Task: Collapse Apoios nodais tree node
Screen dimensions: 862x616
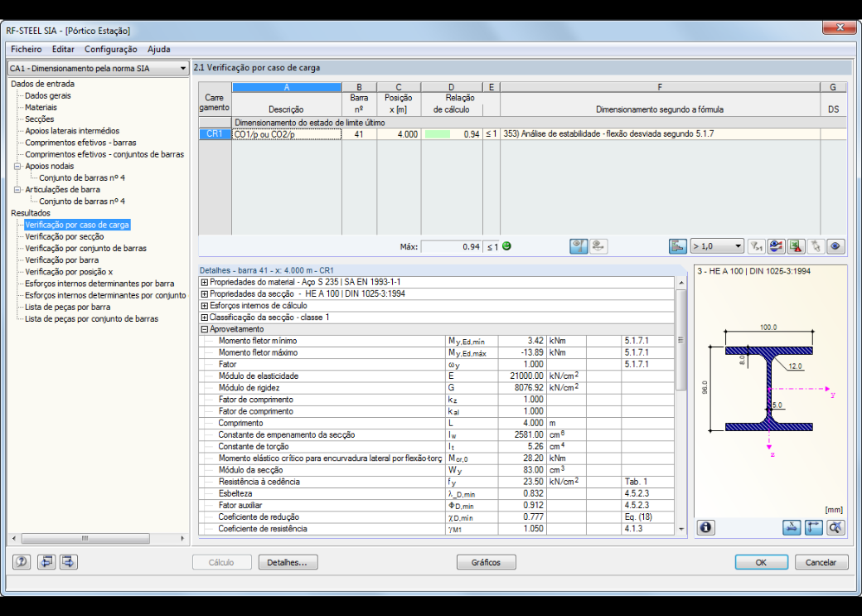Action: [17, 166]
